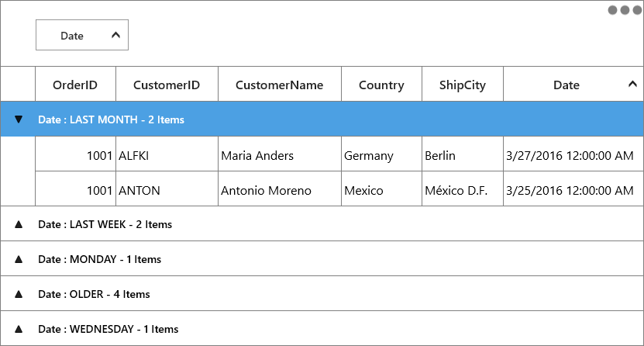Collapse the LAST MONTH group triangle

(18, 119)
